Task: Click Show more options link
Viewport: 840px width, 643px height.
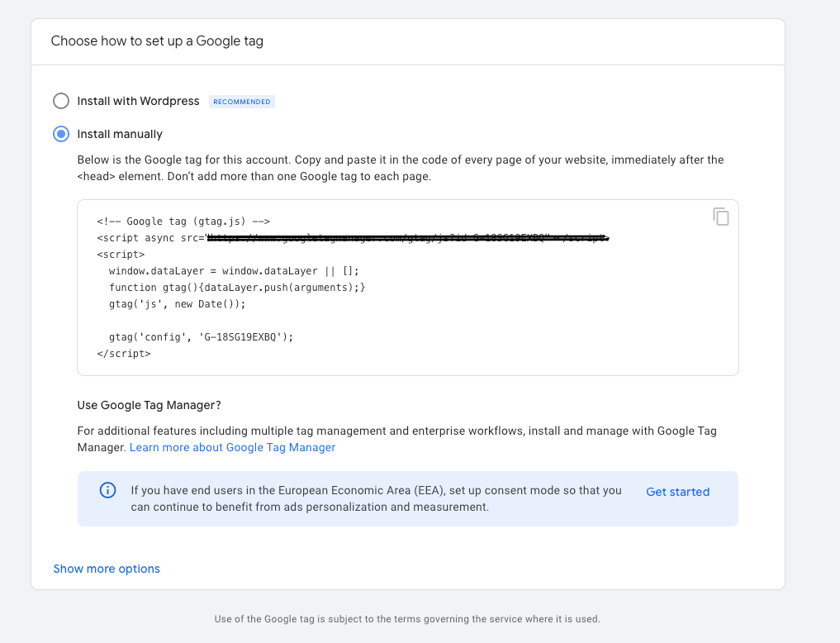Action: click(x=107, y=569)
